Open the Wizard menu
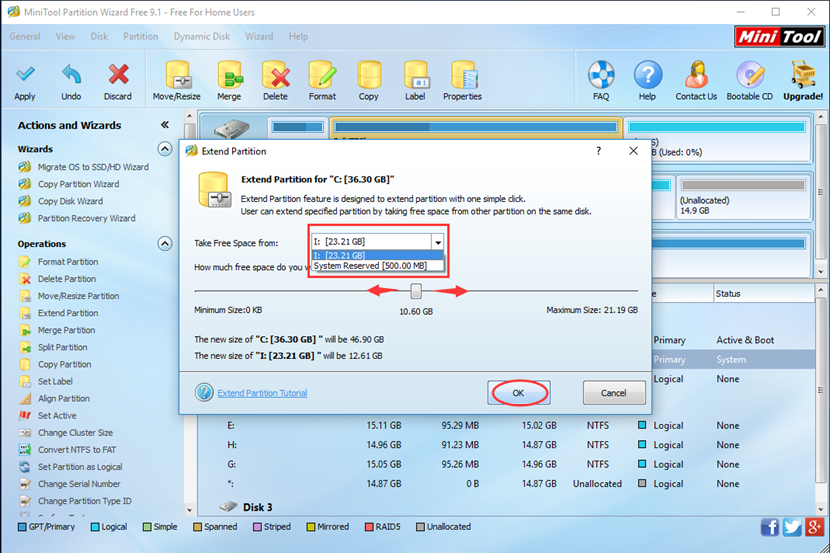The width and height of the screenshot is (830, 555). pos(259,37)
